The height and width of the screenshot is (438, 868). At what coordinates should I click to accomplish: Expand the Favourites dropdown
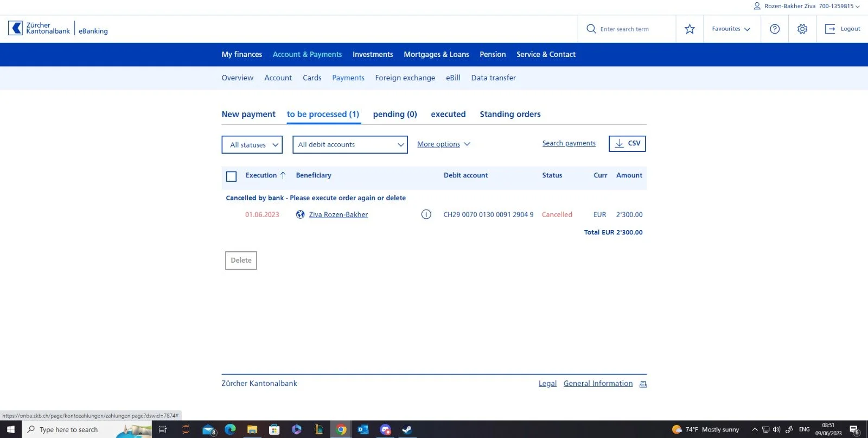pyautogui.click(x=731, y=29)
